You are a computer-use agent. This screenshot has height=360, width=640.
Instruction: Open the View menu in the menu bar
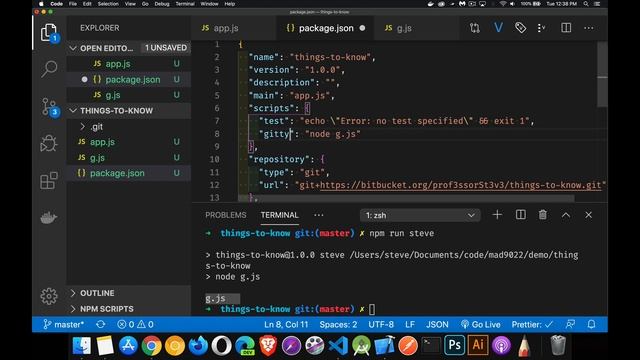click(x=130, y=4)
